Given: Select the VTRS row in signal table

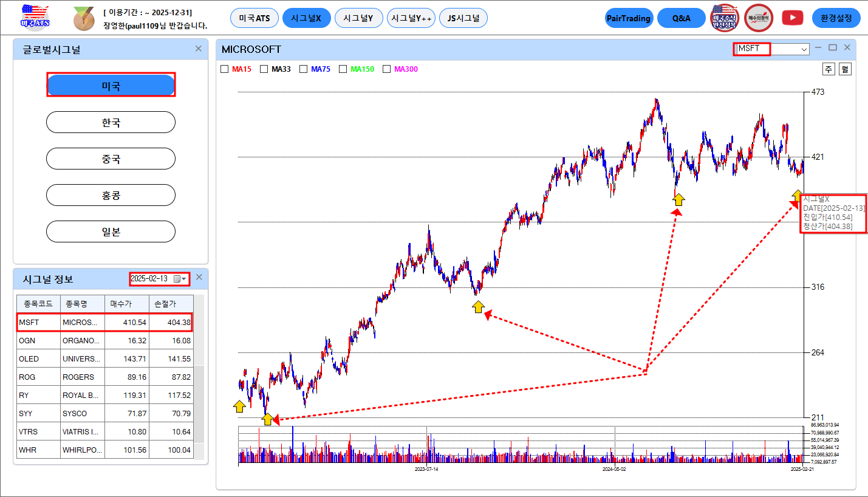Looking at the screenshot, I should (105, 431).
